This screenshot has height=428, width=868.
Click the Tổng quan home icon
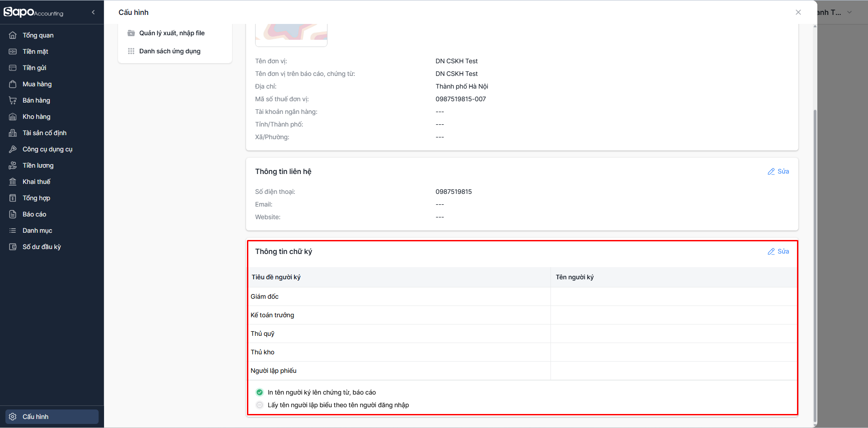click(x=13, y=35)
